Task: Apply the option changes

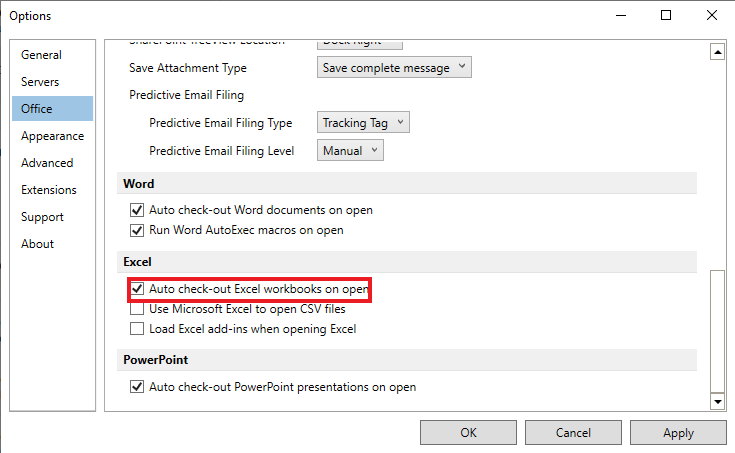Action: pos(678,432)
